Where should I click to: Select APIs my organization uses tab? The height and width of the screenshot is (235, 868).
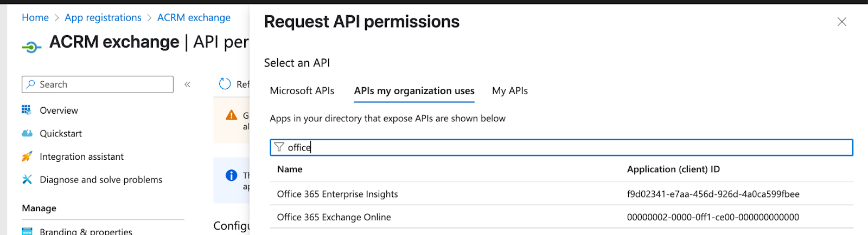tap(414, 91)
